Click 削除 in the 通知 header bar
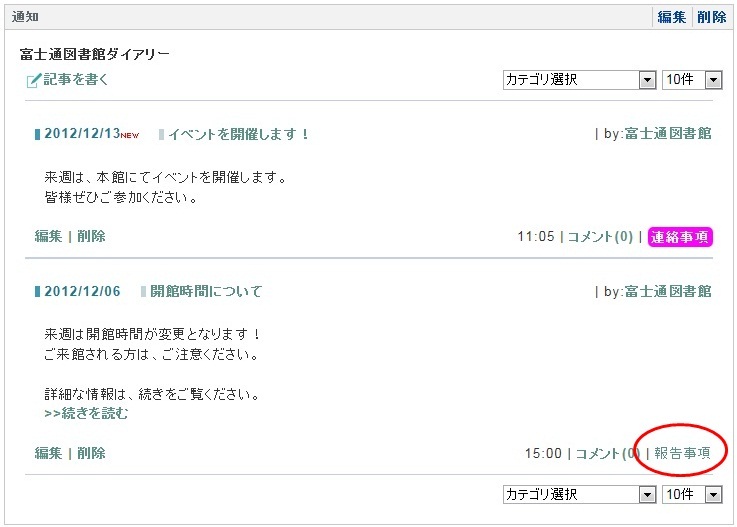737x527 pixels. pyautogui.click(x=712, y=17)
